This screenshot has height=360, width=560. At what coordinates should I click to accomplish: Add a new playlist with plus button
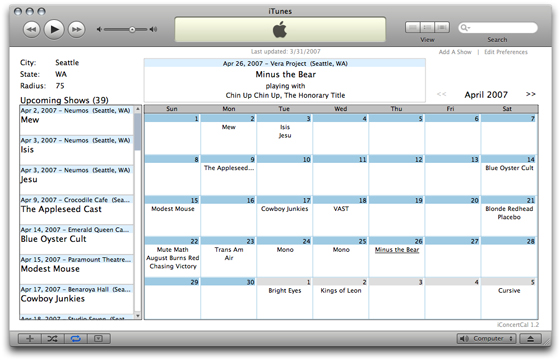[x=30, y=338]
